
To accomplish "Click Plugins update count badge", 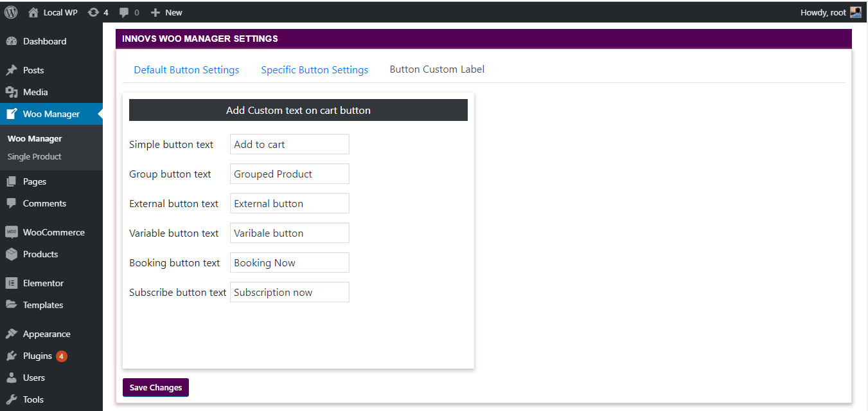I will [x=61, y=356].
